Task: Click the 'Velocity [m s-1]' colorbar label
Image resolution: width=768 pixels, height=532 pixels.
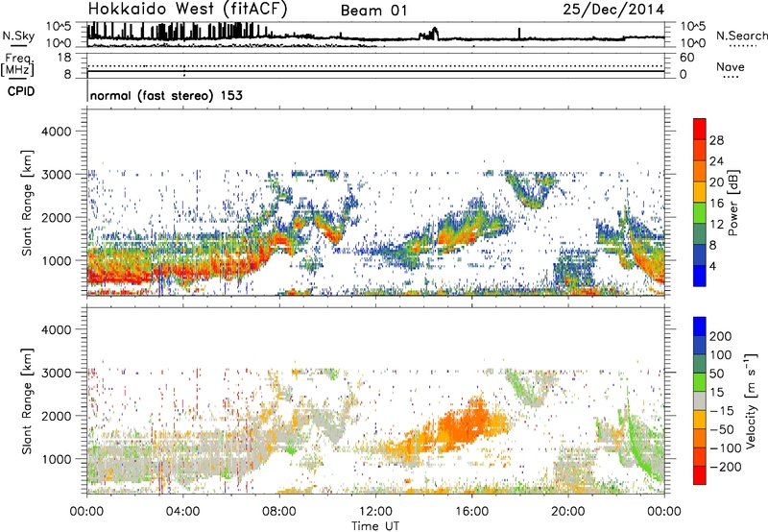Action: click(750, 400)
